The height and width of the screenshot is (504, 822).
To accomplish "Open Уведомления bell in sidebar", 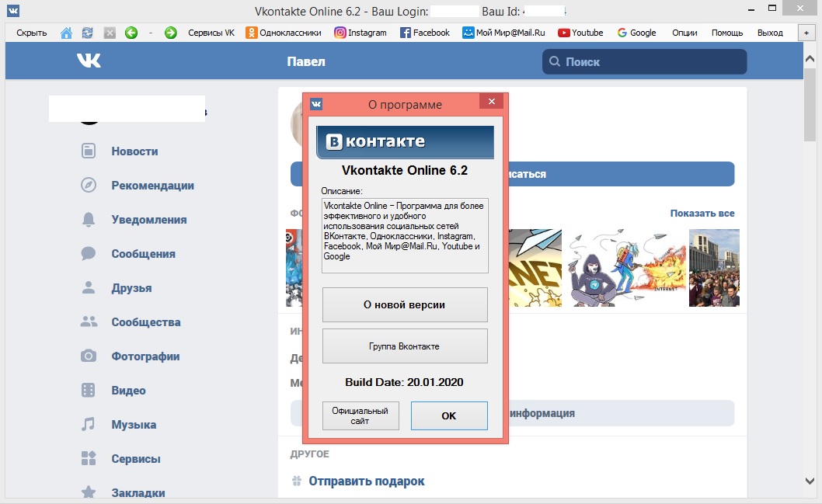I will point(89,220).
